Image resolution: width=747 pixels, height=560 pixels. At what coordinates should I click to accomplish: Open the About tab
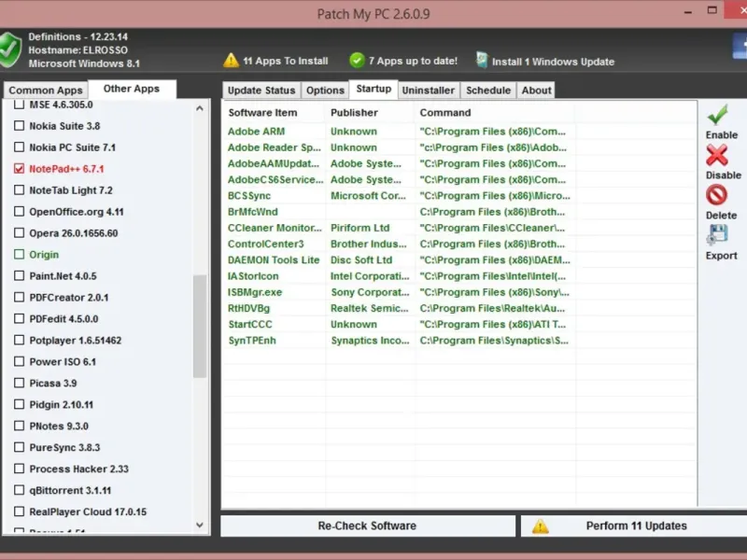pos(536,90)
